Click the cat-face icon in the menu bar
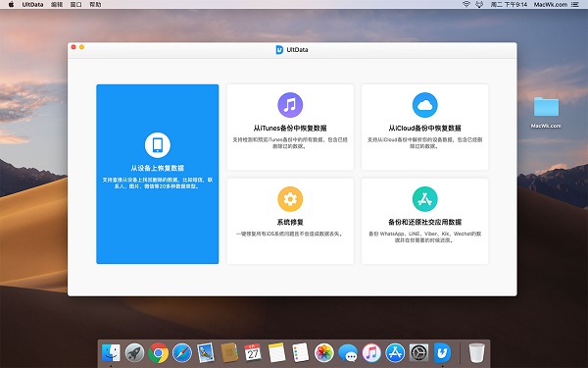The width and height of the screenshot is (588, 368). (x=479, y=5)
